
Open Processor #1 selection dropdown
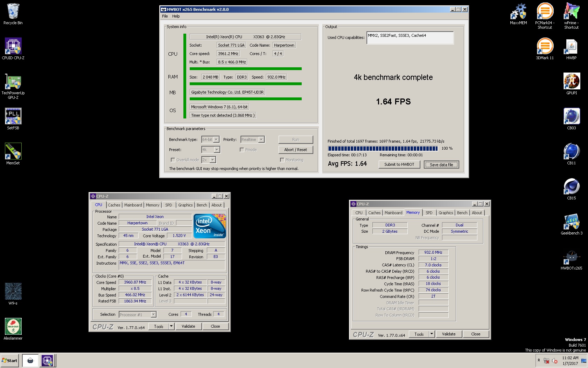[x=153, y=315]
